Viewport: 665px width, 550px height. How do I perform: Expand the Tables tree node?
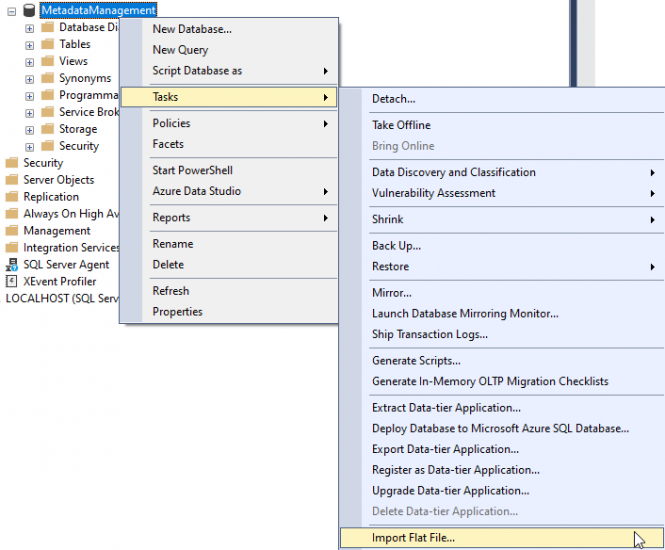(29, 45)
